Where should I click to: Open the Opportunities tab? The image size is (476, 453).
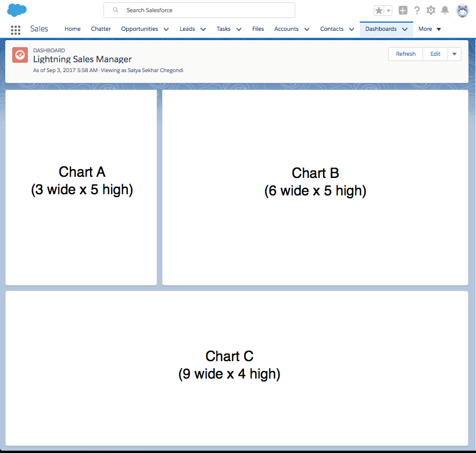(139, 29)
